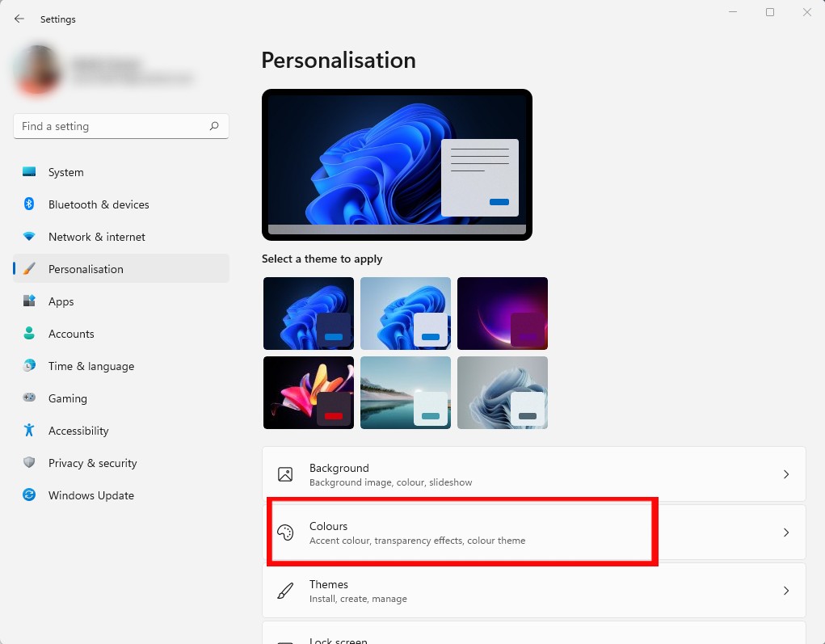This screenshot has width=825, height=644.
Task: Apply the light blue bloom theme
Action: click(405, 313)
